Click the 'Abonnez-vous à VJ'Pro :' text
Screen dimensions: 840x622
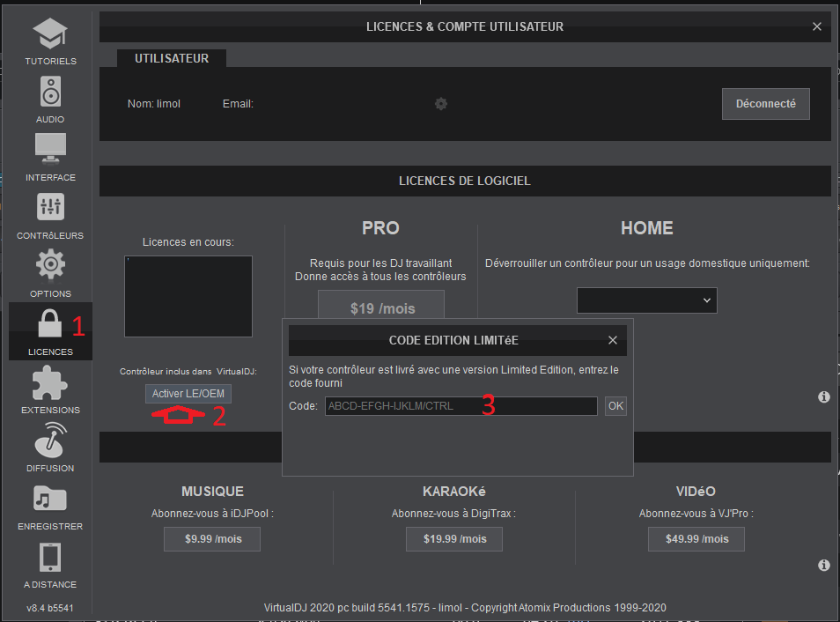[x=696, y=513]
